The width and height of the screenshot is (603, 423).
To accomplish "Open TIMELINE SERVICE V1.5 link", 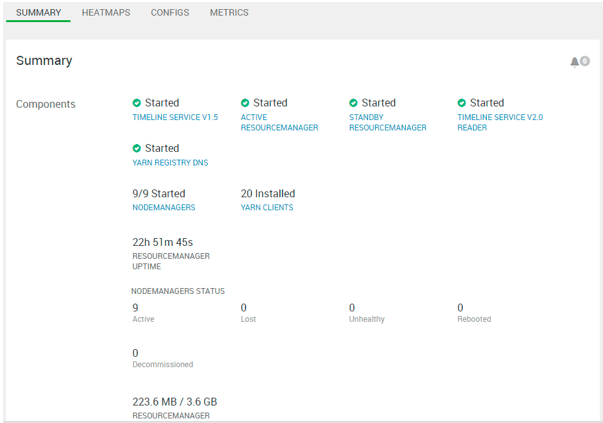I will (175, 117).
